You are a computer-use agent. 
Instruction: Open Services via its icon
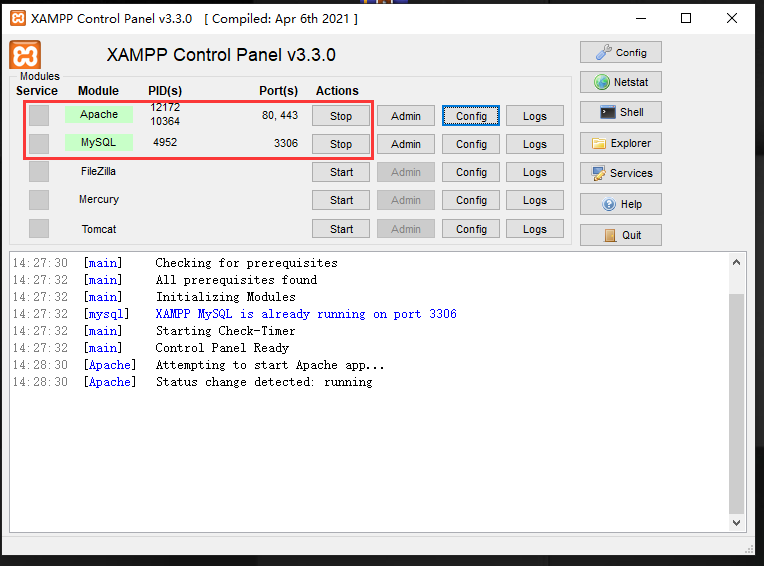click(x=620, y=173)
